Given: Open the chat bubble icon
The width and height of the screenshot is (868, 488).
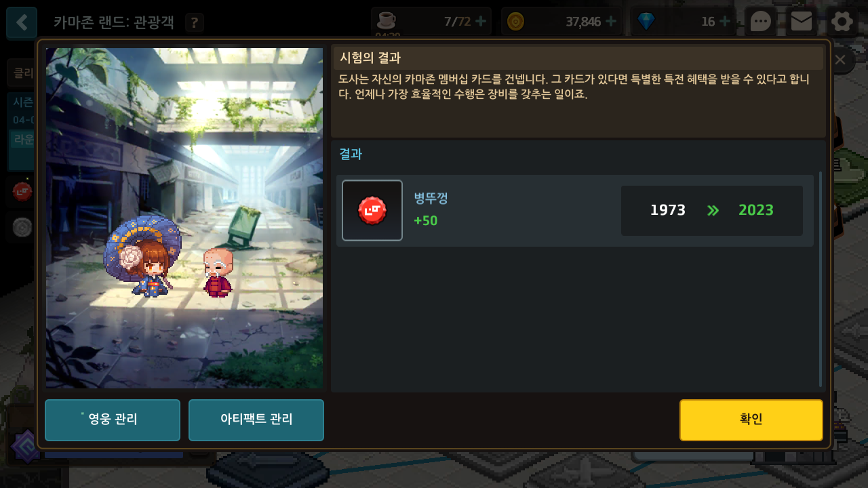Looking at the screenshot, I should pos(761,22).
